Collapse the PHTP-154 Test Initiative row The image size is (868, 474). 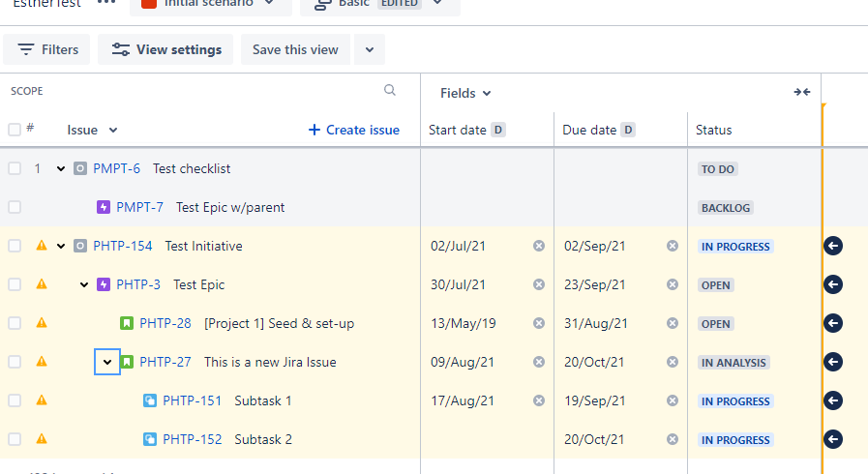[x=61, y=246]
